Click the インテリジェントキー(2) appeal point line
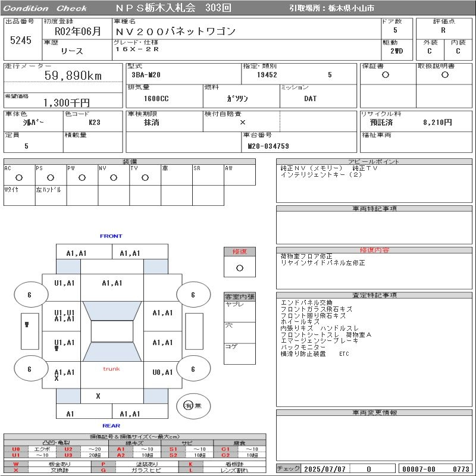The height and width of the screenshot is (476, 476). pos(321,175)
